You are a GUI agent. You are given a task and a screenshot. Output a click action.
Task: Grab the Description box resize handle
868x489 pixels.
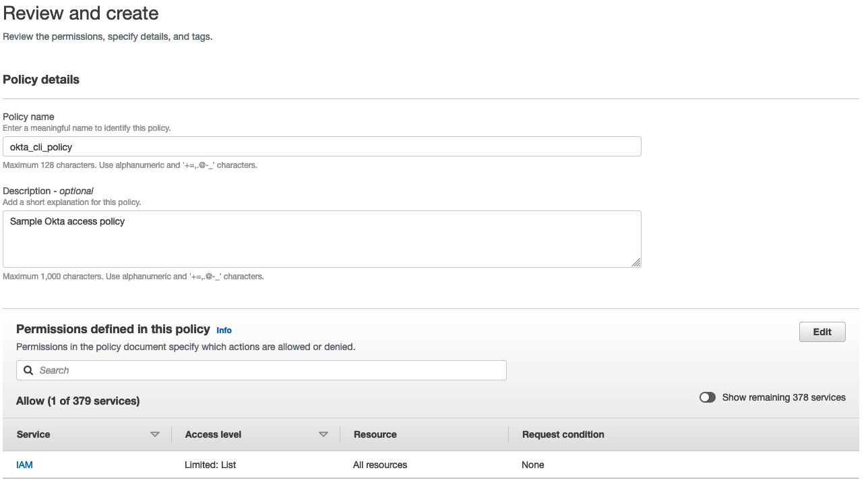[635, 262]
